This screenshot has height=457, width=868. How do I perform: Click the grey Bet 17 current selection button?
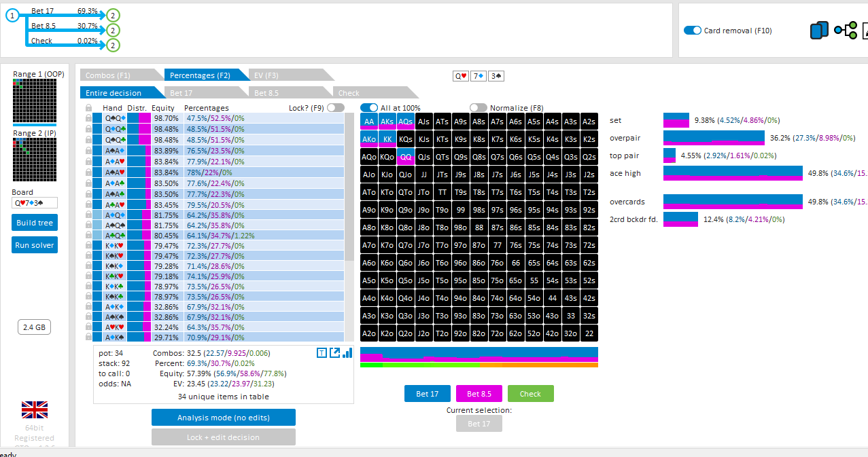point(479,424)
